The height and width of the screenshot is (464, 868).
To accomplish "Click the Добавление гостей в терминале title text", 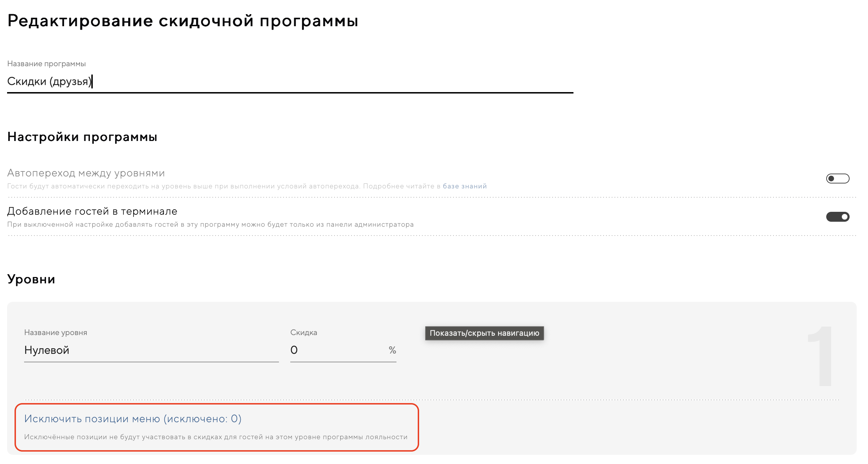I will click(x=92, y=211).
